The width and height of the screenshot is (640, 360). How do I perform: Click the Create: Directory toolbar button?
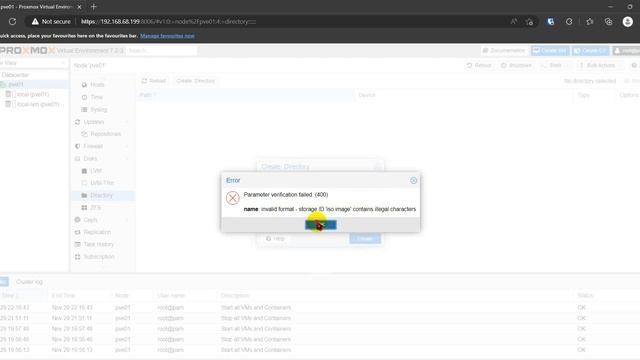tap(196, 81)
